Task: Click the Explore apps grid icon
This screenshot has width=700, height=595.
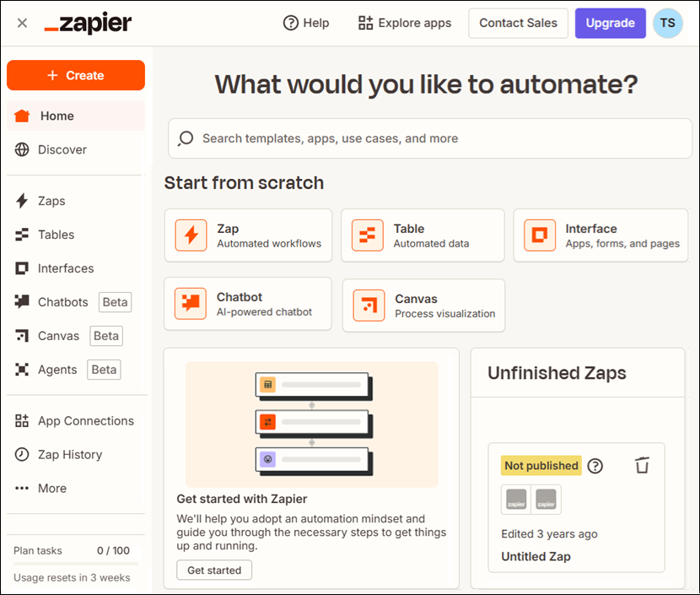Action: 366,23
